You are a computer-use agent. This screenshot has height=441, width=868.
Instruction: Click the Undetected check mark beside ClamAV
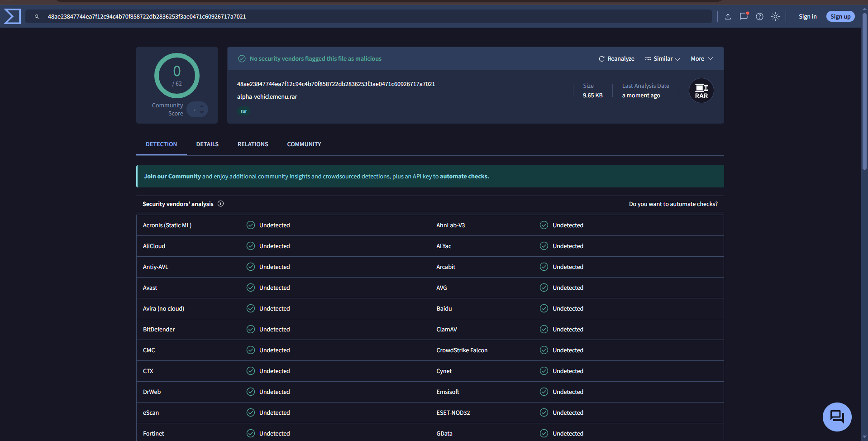[x=543, y=329]
